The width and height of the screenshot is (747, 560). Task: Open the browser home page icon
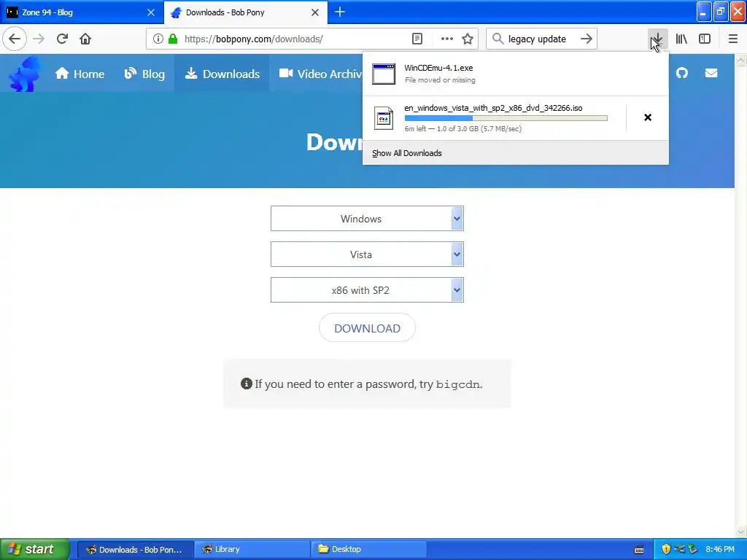click(x=85, y=39)
